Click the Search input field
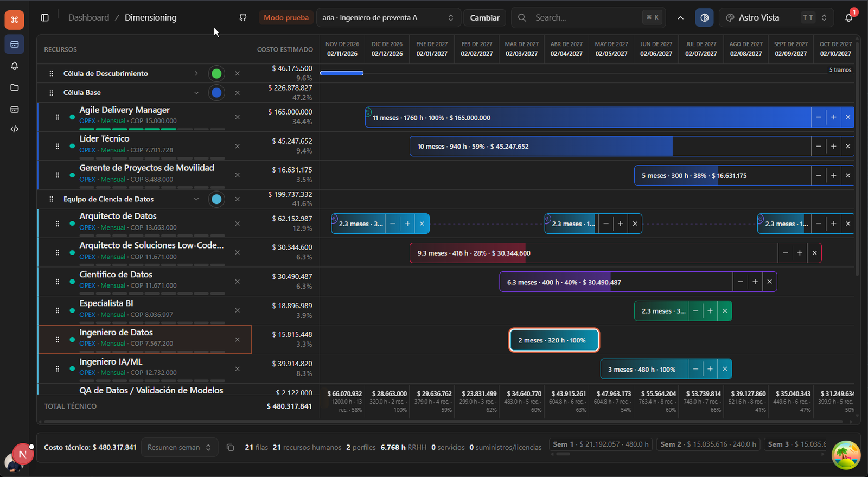The width and height of the screenshot is (868, 477). pos(588,17)
